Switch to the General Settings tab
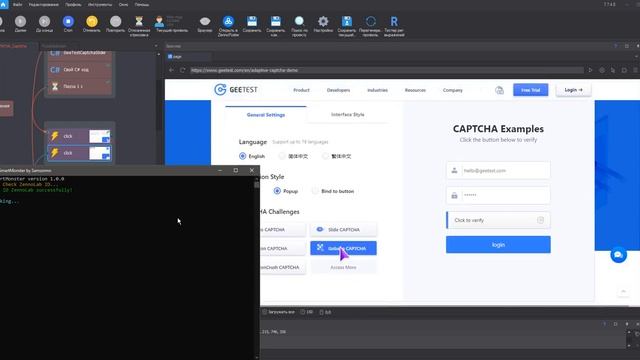 (266, 115)
